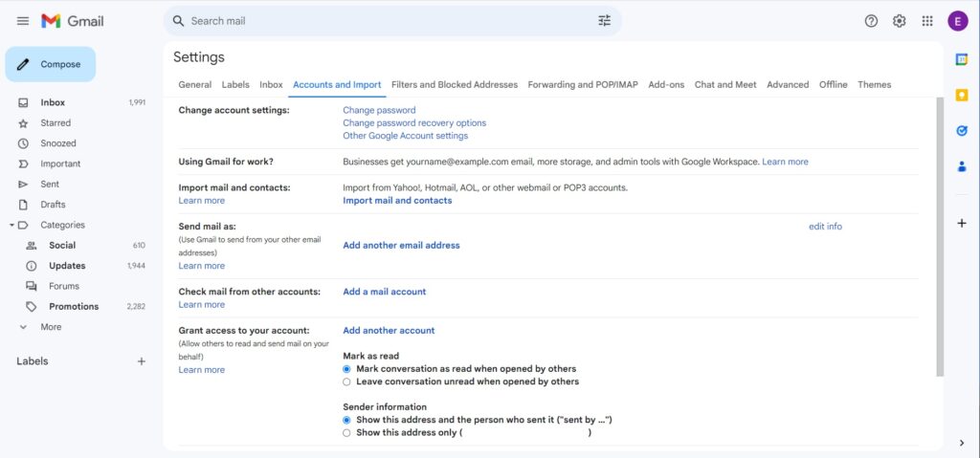Switch to Filters and Blocked Addresses tab

click(x=455, y=85)
